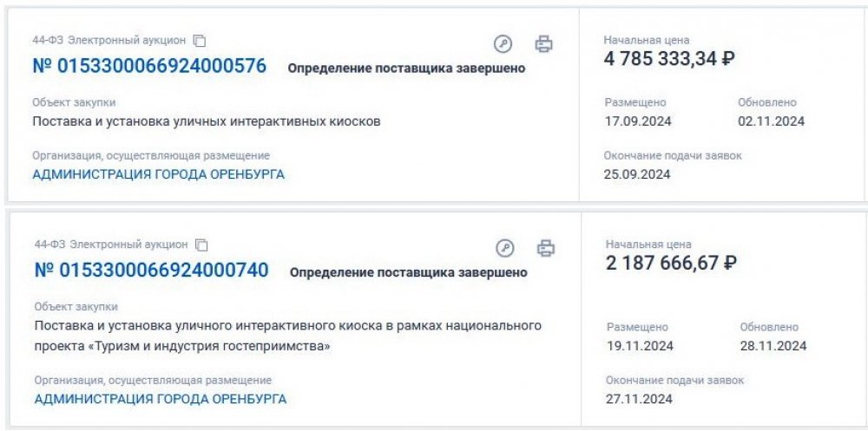The image size is (868, 431).
Task: Copy the number of auction ending in 740
Action: point(201,245)
